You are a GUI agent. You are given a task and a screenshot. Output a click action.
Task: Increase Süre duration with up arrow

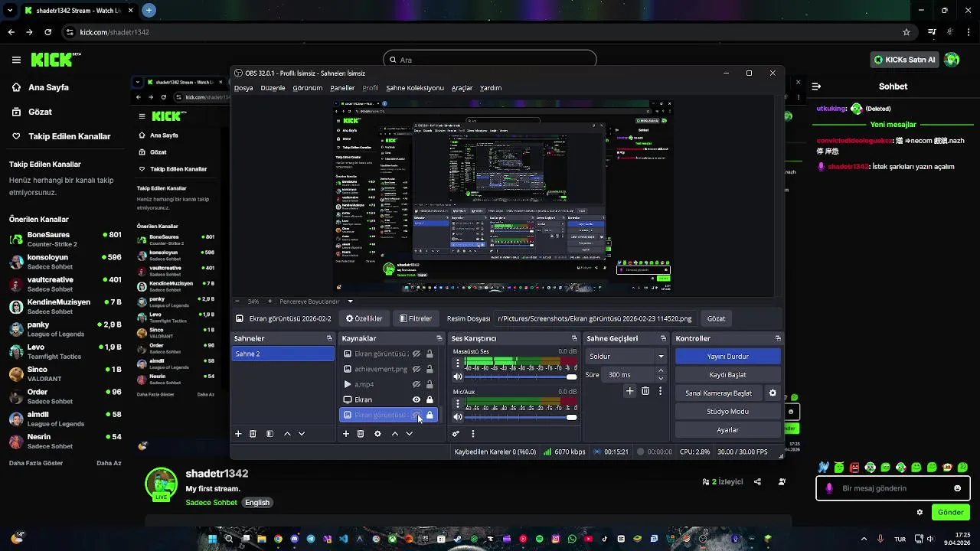point(661,371)
